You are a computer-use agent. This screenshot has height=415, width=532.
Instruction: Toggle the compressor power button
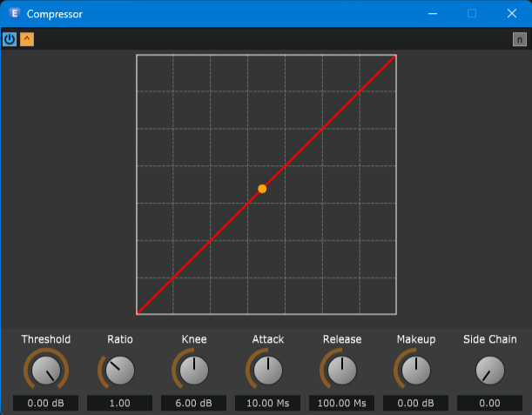[x=10, y=39]
